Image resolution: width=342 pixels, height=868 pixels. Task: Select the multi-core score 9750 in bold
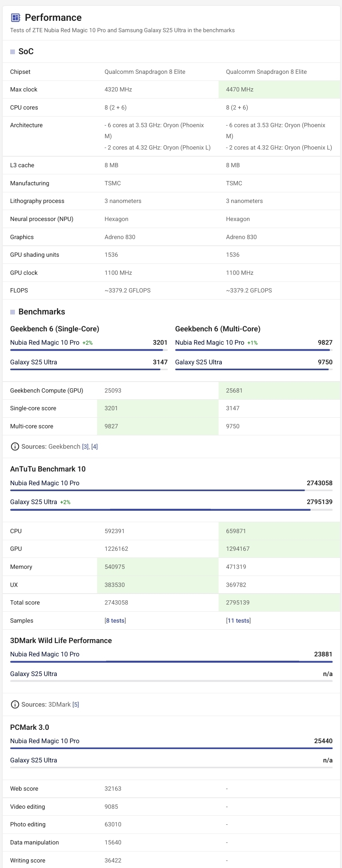[x=325, y=362]
